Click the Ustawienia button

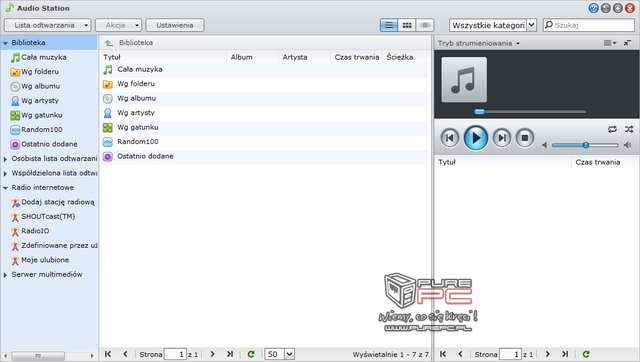point(175,25)
